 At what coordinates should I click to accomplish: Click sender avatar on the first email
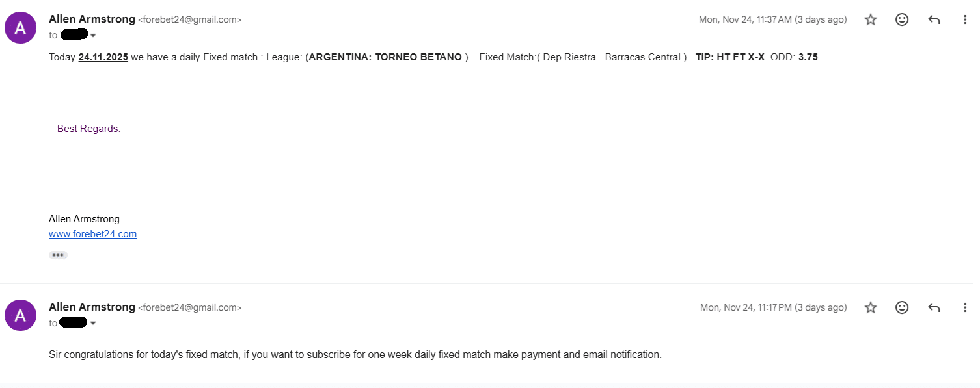pyautogui.click(x=20, y=27)
